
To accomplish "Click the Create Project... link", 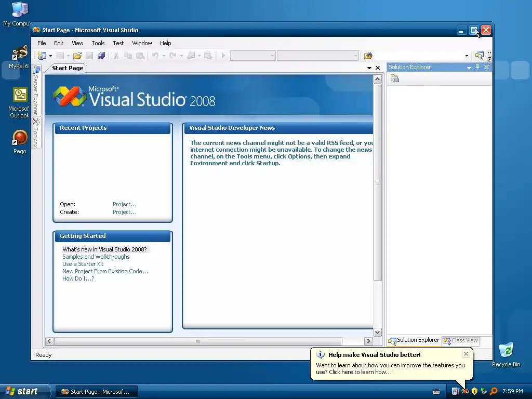I will (x=125, y=212).
